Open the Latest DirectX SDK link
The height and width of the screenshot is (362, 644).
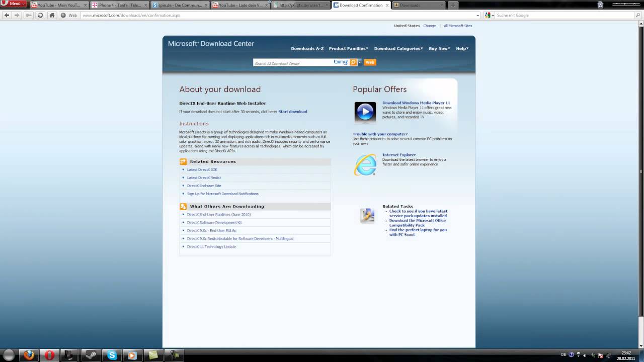coord(202,170)
